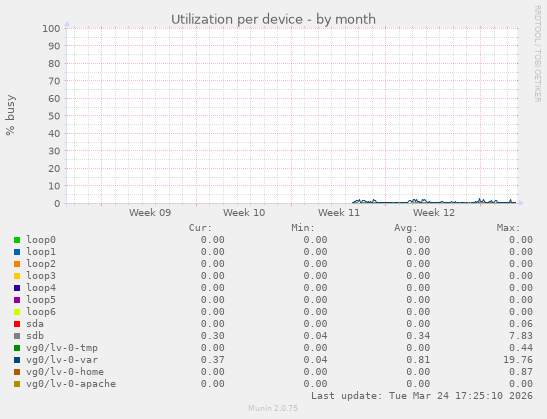547x419 pixels.
Task: Click the loop2 orange legend swatch
Action: [x=17, y=264]
